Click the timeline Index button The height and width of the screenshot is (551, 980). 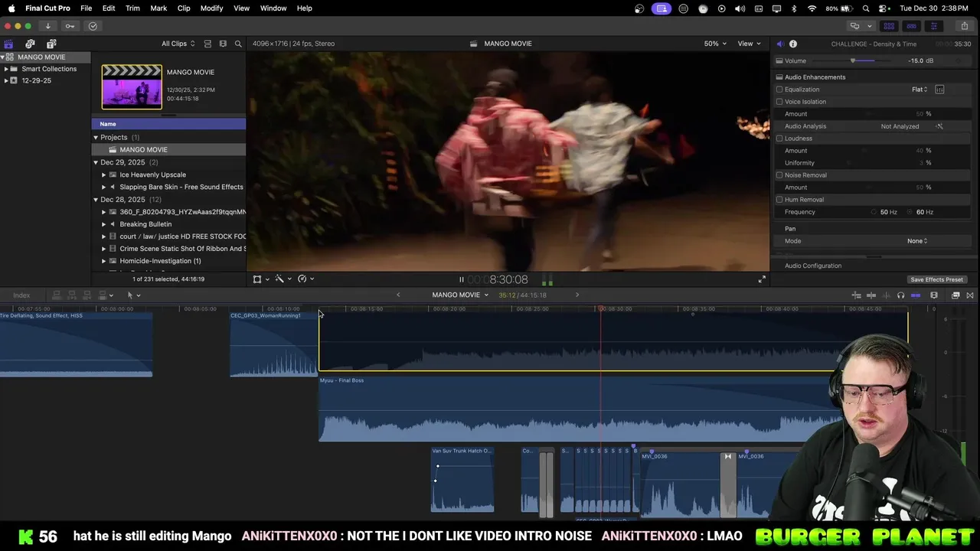pos(21,295)
